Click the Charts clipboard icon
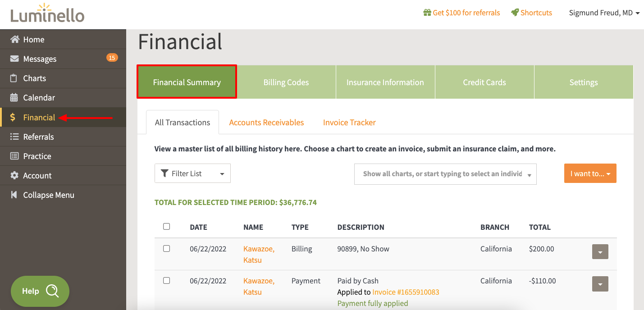Screen dimensions: 644x310 click(x=14, y=78)
